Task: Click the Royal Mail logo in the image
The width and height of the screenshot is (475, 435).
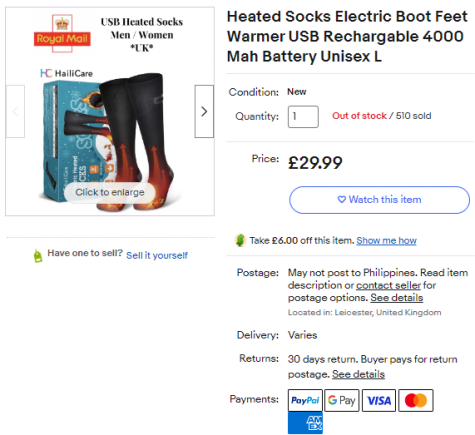Action: click(62, 33)
